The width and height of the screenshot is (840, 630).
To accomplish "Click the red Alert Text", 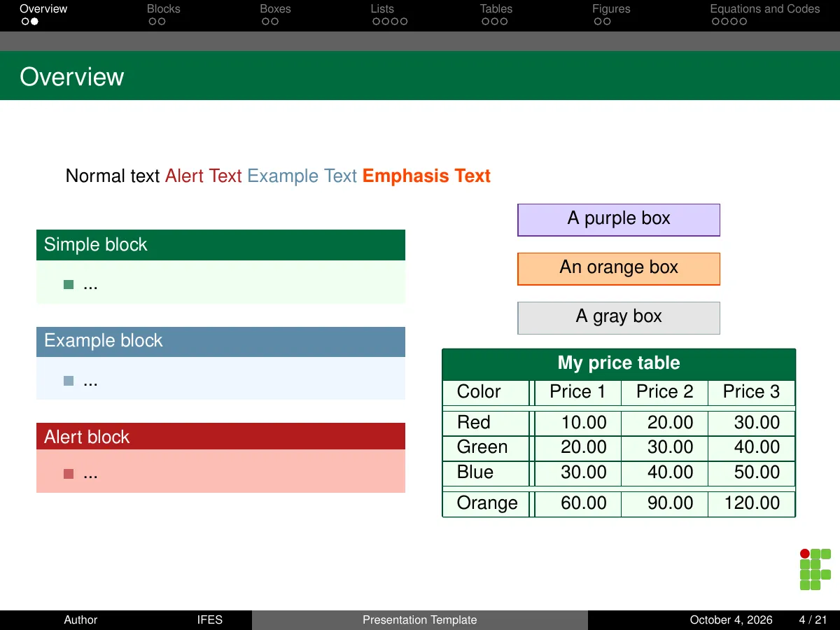I will (204, 176).
